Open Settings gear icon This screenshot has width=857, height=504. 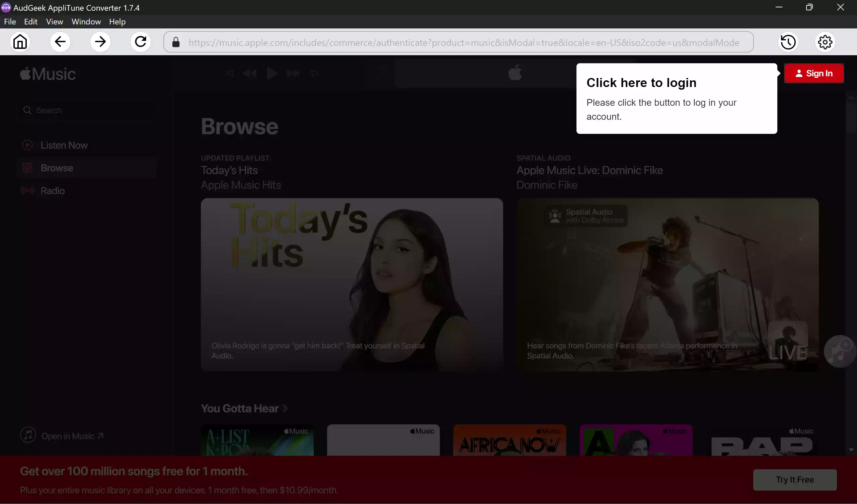point(825,42)
